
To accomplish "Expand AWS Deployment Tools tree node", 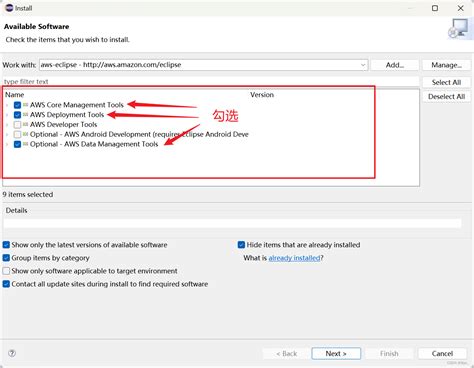I will click(7, 115).
